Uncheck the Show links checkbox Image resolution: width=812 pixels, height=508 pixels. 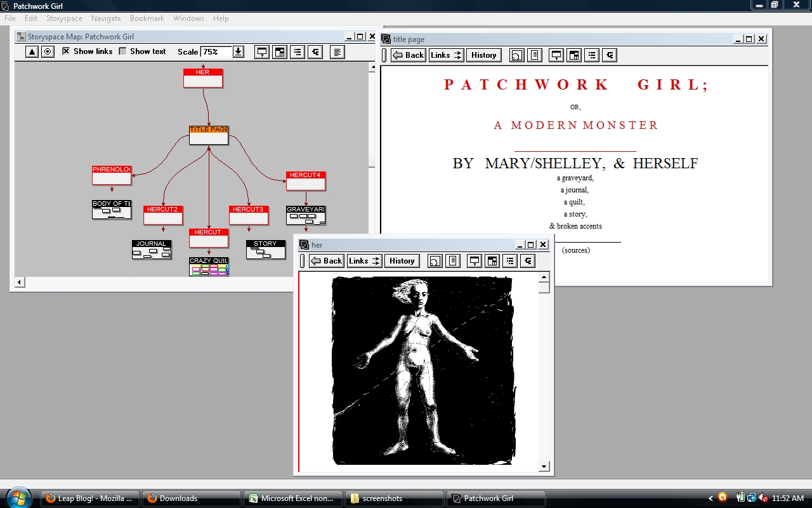pos(66,51)
